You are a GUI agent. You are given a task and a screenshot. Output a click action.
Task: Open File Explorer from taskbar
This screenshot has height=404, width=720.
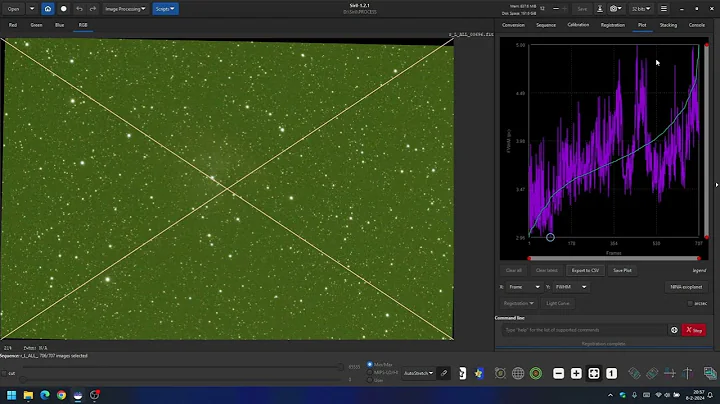coord(28,395)
